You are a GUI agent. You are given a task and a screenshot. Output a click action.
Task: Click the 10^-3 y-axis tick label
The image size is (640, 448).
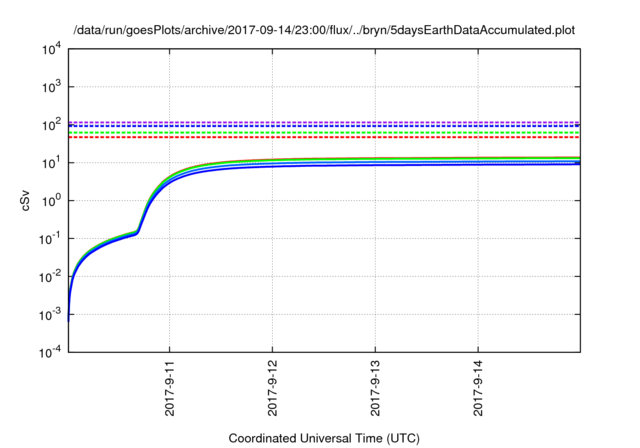[x=51, y=315]
